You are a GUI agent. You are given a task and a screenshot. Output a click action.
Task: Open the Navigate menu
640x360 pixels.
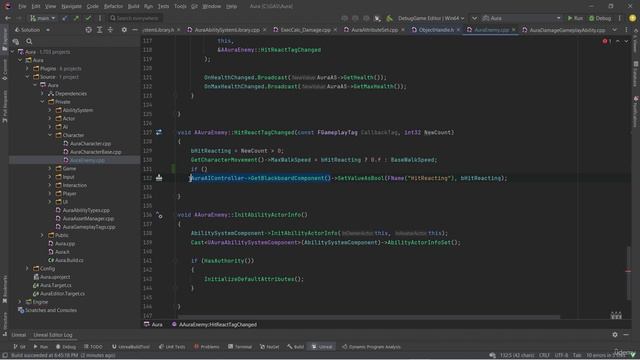[71, 7]
